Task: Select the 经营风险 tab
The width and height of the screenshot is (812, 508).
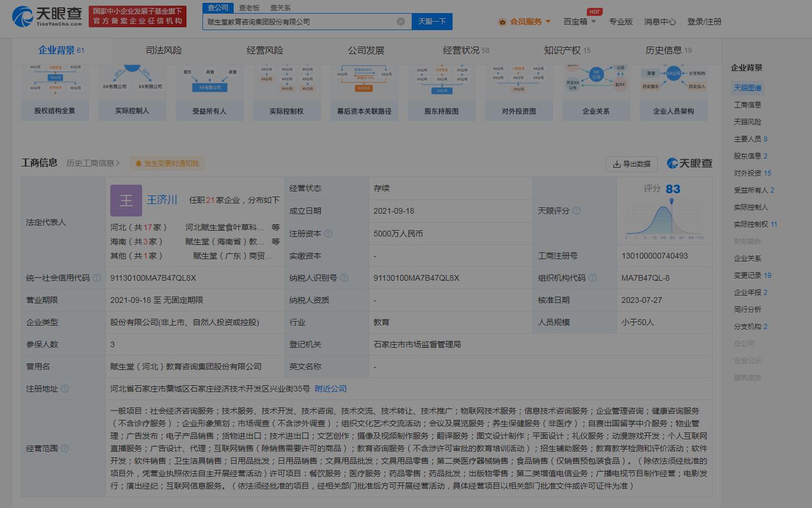Action: coord(265,50)
